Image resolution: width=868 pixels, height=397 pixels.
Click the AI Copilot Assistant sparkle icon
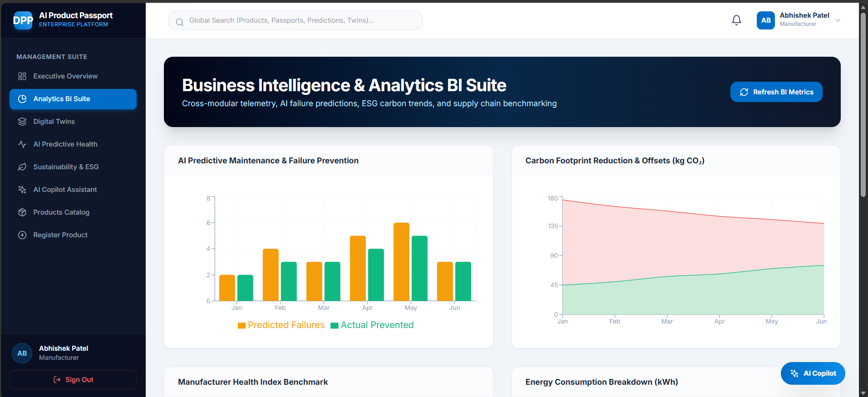[x=22, y=190]
